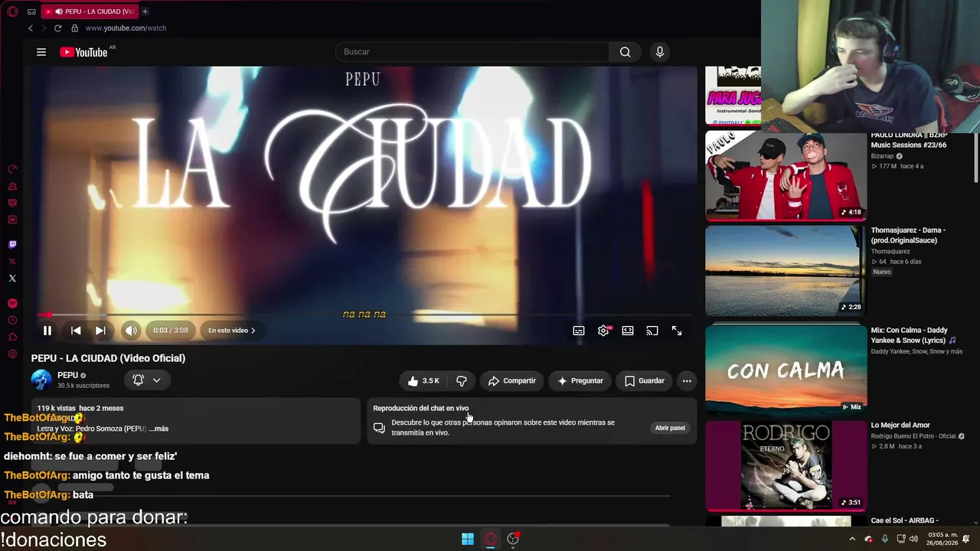Open the Con Calma mix thumbnail
980x551 pixels.
tap(786, 369)
